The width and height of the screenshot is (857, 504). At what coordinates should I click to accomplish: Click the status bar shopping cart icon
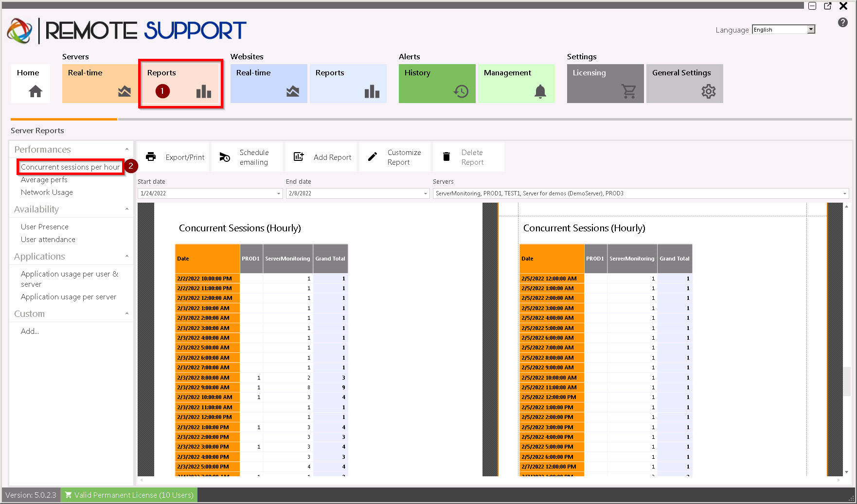tap(69, 495)
